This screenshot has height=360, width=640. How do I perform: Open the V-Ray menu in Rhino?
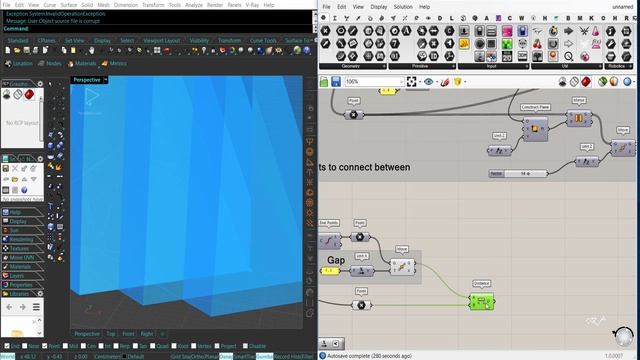[x=252, y=5]
